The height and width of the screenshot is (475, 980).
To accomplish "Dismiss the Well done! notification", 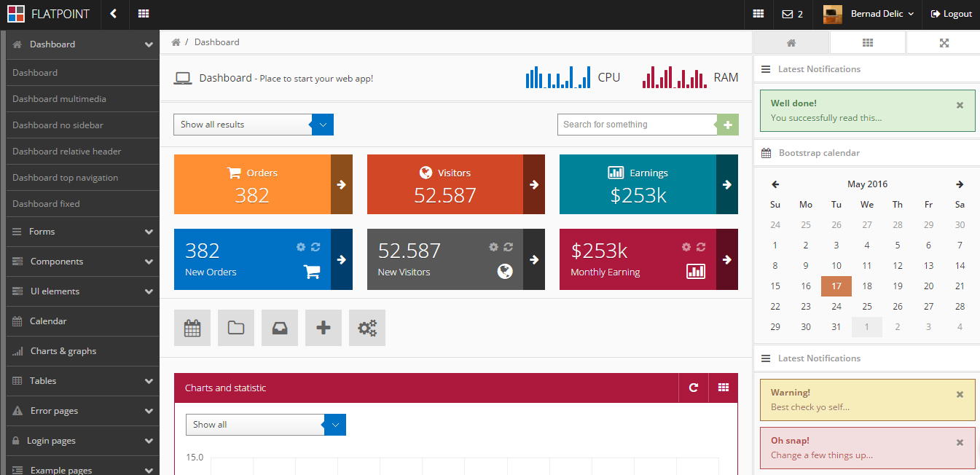I will [x=960, y=105].
